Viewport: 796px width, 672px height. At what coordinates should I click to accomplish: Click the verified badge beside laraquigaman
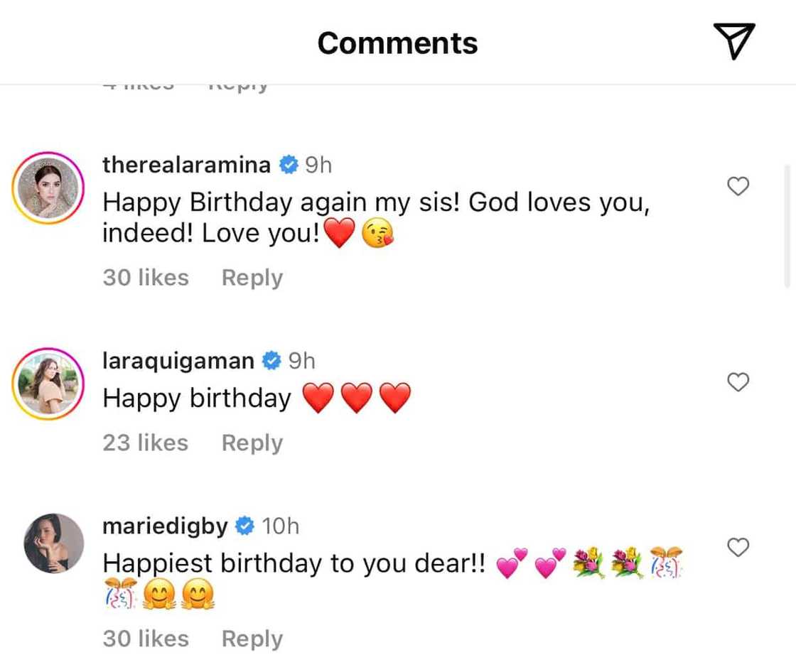pos(271,362)
